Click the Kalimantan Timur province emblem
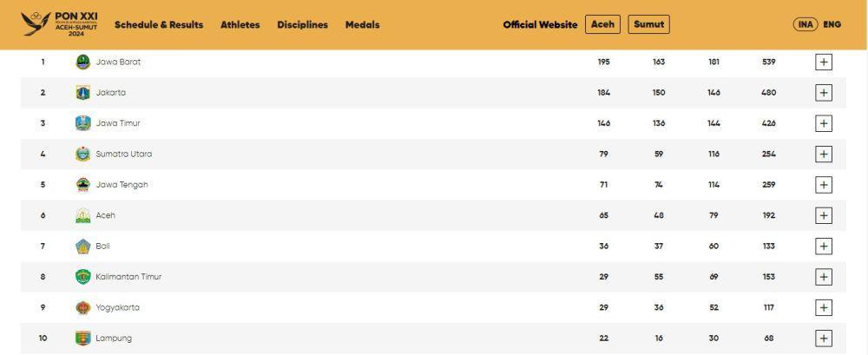The height and width of the screenshot is (355, 868). click(x=83, y=276)
